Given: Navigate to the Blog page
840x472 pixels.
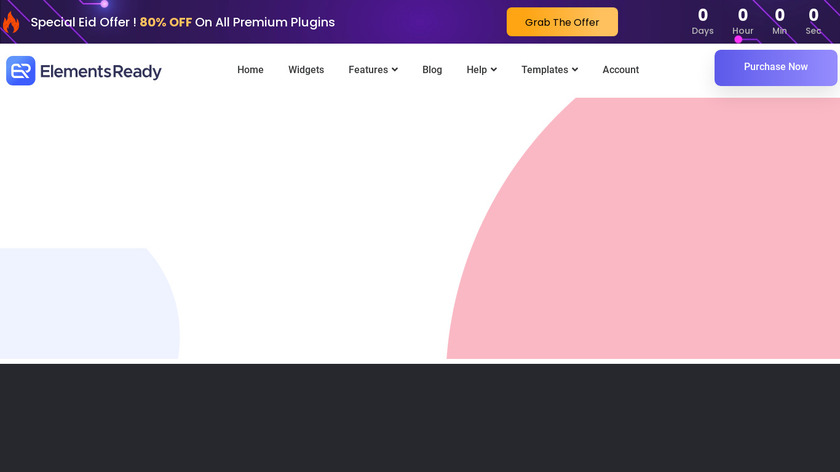Looking at the screenshot, I should point(432,70).
